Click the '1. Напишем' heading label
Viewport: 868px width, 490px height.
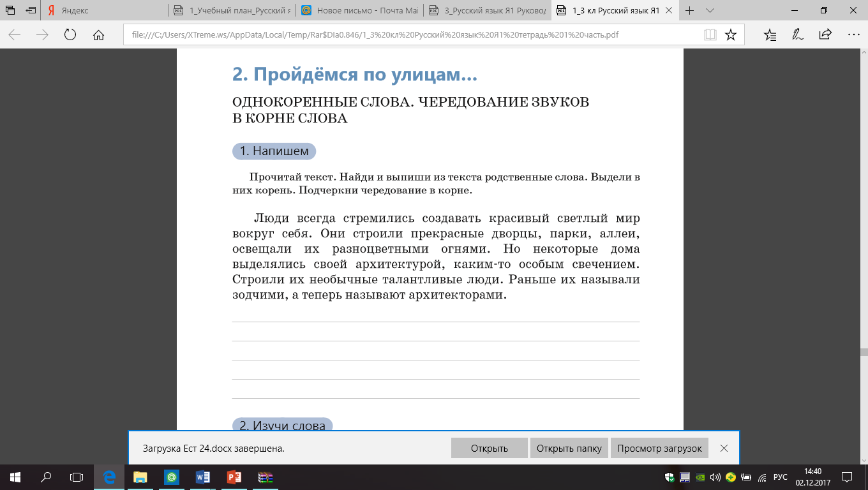pos(274,151)
